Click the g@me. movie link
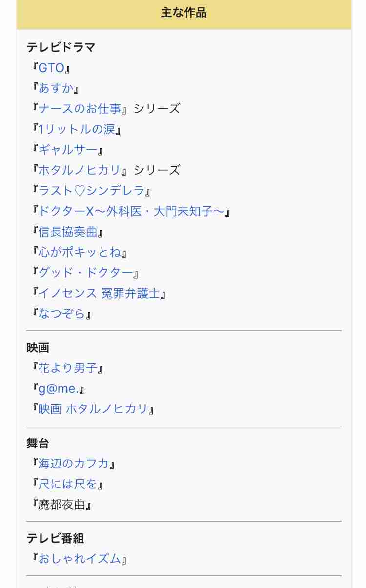The image size is (366, 588). [x=59, y=389]
